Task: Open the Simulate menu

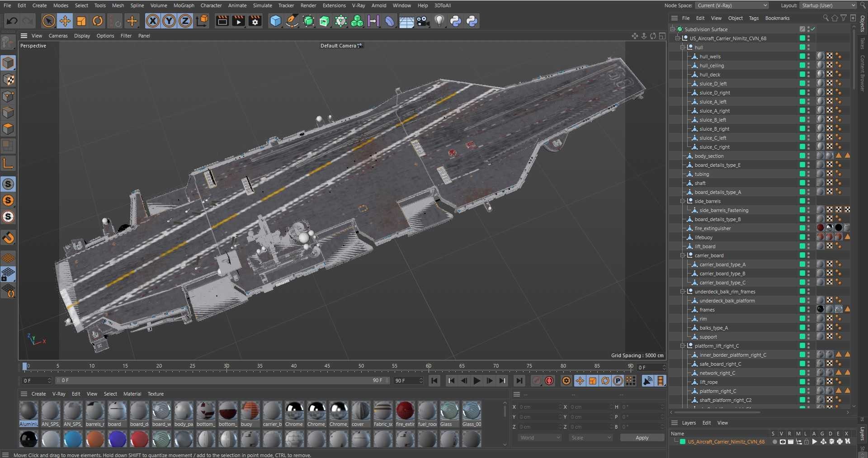Action: 262,5
